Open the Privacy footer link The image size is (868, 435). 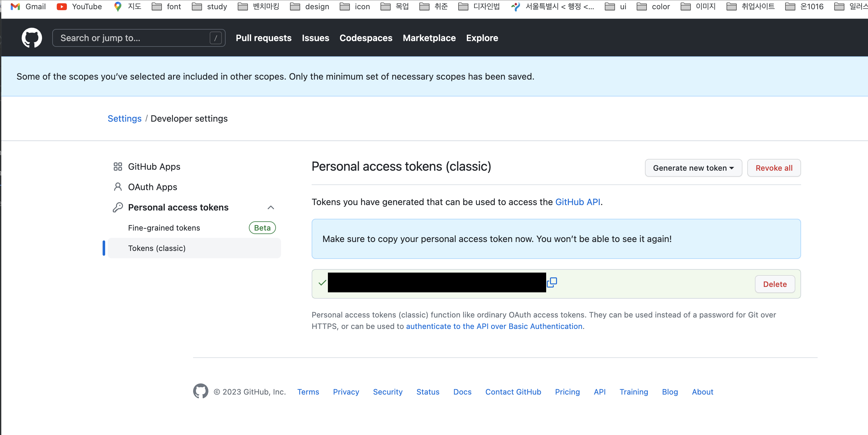[346, 392]
